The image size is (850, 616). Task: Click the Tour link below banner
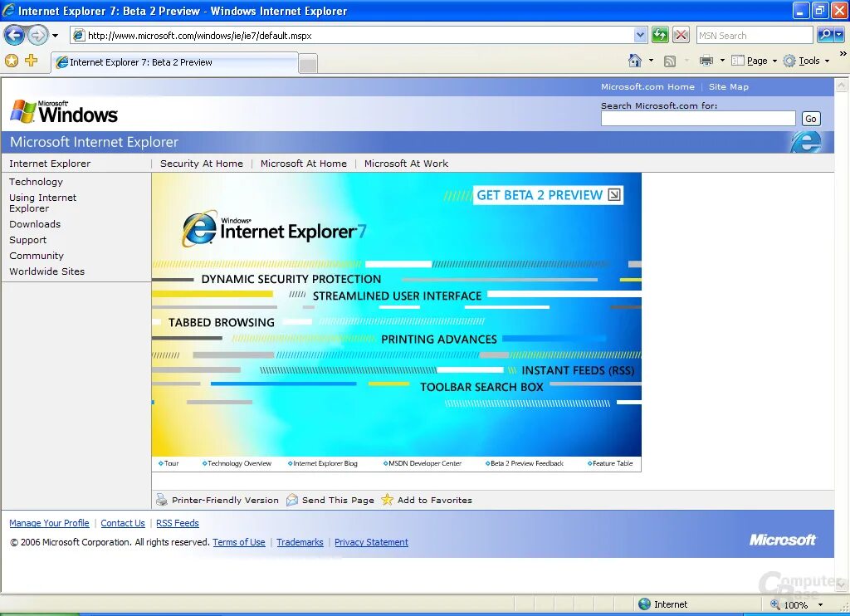click(169, 463)
